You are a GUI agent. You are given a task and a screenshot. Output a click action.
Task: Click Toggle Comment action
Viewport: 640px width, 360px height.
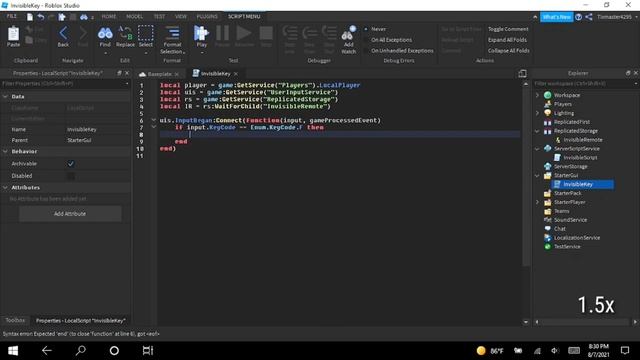(508, 29)
